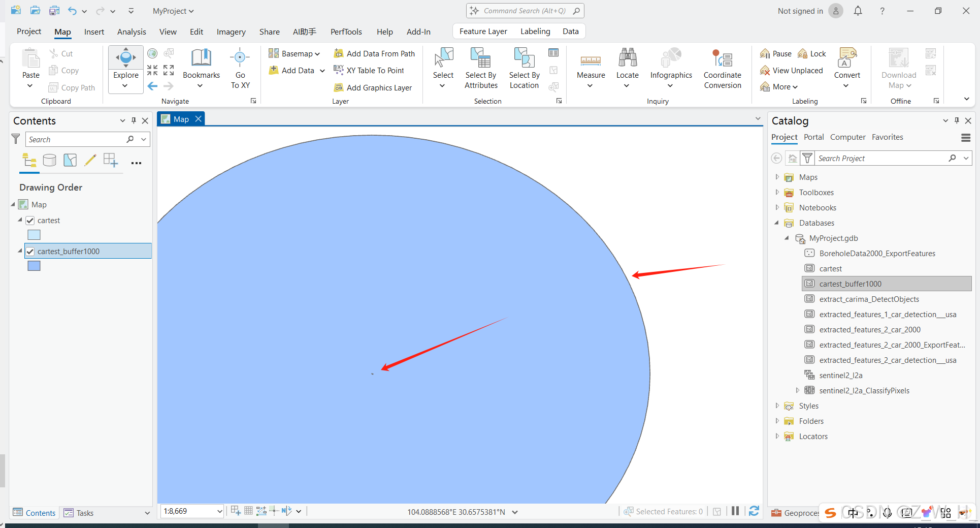Toggle auto-hide pin of Catalog pane
The width and height of the screenshot is (980, 528).
[x=957, y=120]
